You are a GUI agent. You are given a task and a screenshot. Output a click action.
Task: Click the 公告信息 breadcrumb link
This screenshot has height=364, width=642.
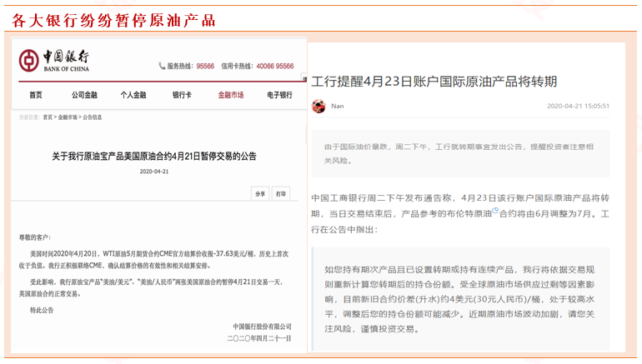point(92,117)
